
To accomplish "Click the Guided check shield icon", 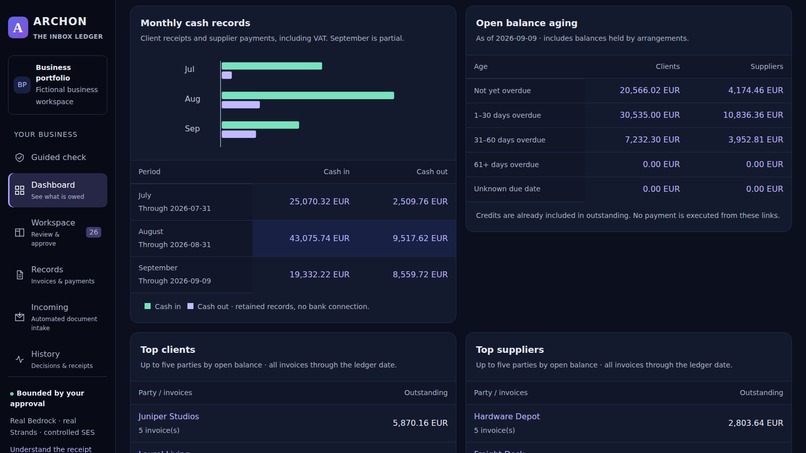I will tap(20, 157).
